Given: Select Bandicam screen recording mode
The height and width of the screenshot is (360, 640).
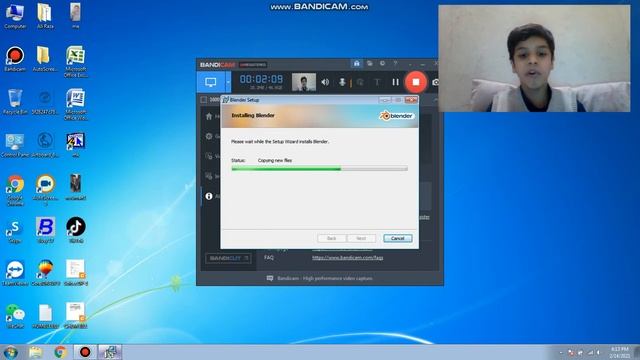Looking at the screenshot, I should tap(211, 82).
